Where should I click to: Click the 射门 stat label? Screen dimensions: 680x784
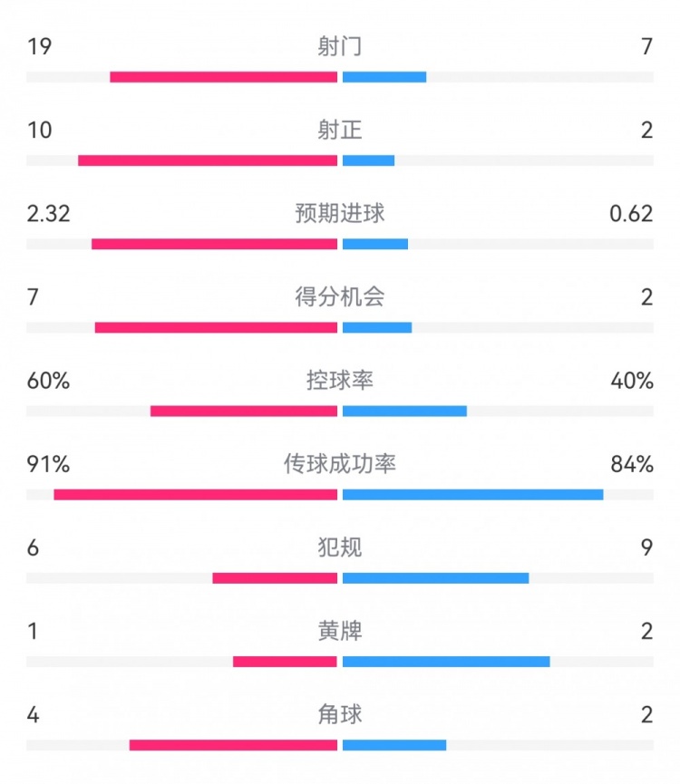(340, 46)
